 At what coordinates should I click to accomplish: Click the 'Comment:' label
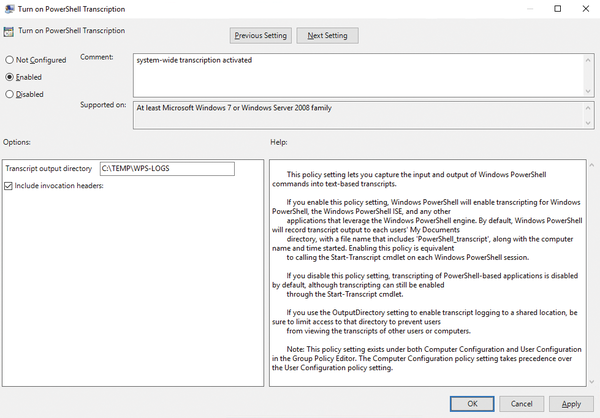pos(96,57)
